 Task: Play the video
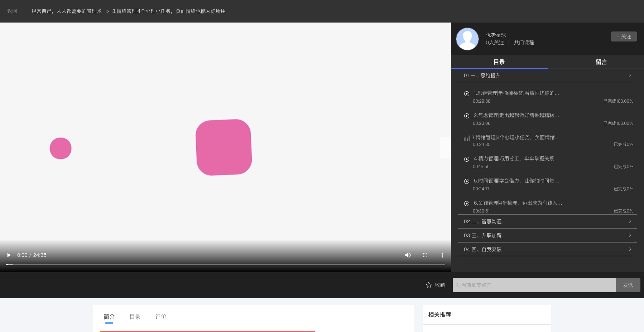[x=9, y=255]
